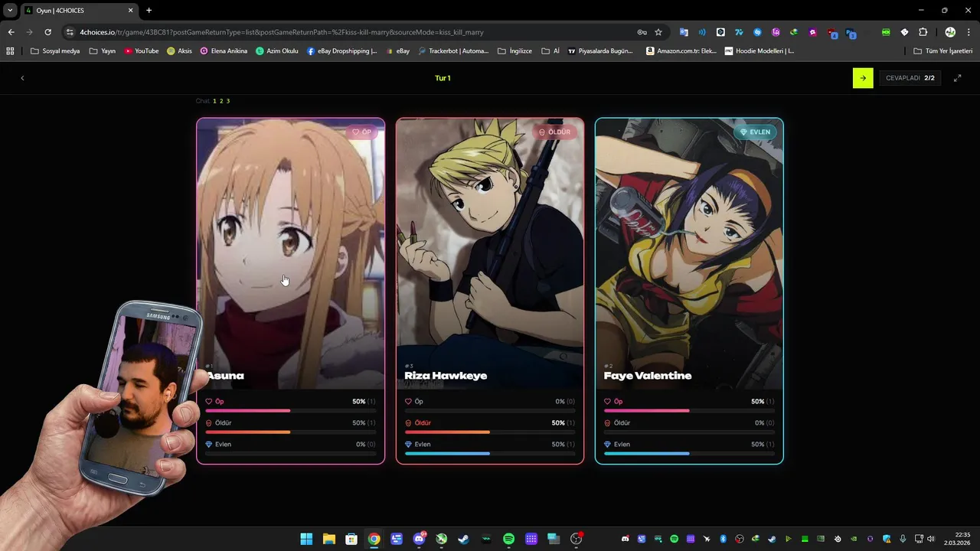Open the Amazon.com.tr bookmark
The width and height of the screenshot is (980, 551).
[x=681, y=51]
